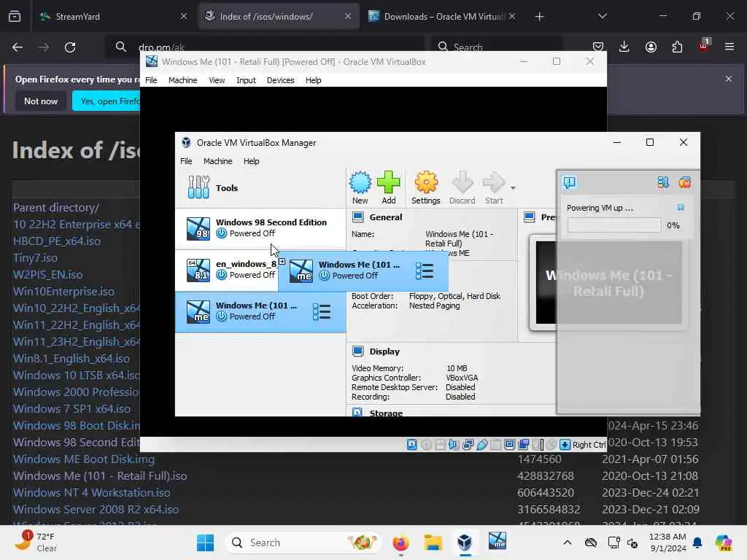Screen dimensions: 747x560
Task: Click the Discard toolbar icon
Action: [x=462, y=187]
